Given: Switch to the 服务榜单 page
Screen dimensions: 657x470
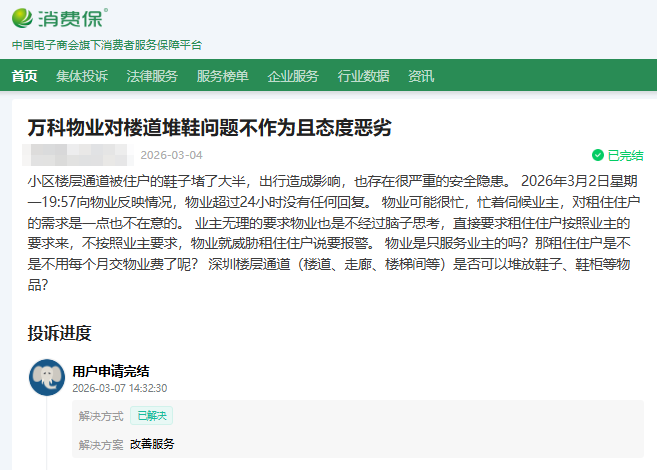Looking at the screenshot, I should point(222,76).
